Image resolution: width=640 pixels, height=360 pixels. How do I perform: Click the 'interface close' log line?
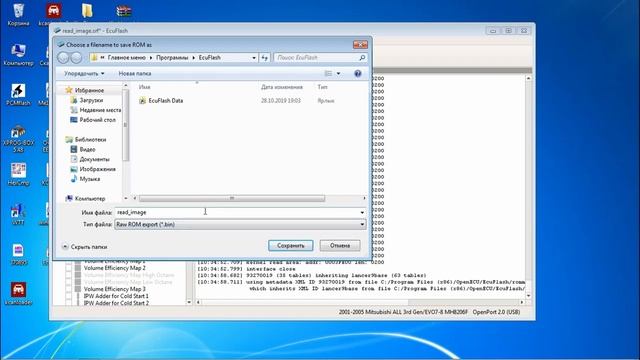[x=246, y=269]
